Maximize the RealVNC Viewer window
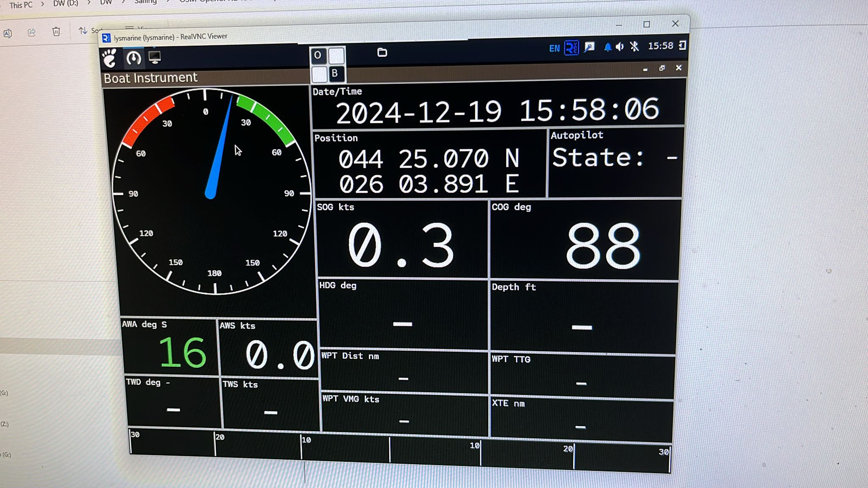The height and width of the screenshot is (488, 868). 646,25
